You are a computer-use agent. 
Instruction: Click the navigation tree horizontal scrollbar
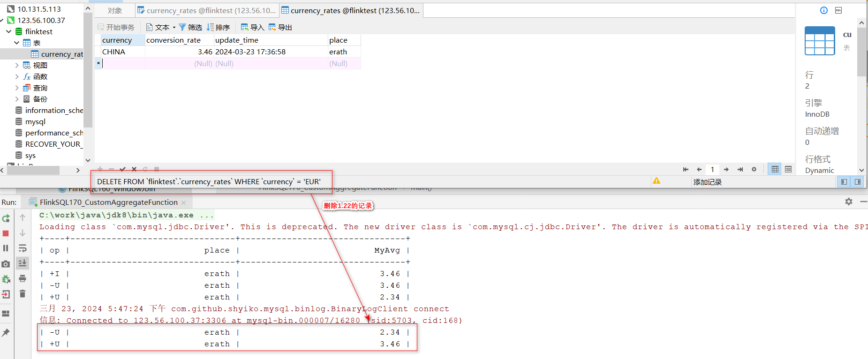[x=33, y=170]
